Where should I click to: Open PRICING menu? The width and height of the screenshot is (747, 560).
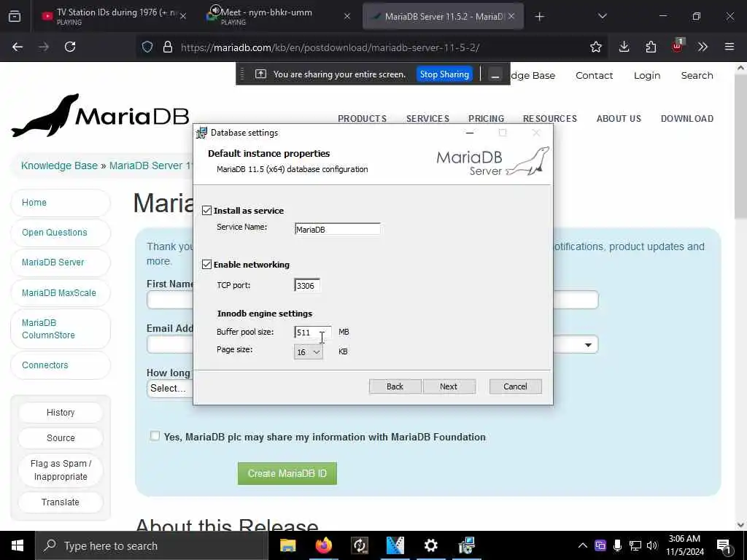click(486, 119)
